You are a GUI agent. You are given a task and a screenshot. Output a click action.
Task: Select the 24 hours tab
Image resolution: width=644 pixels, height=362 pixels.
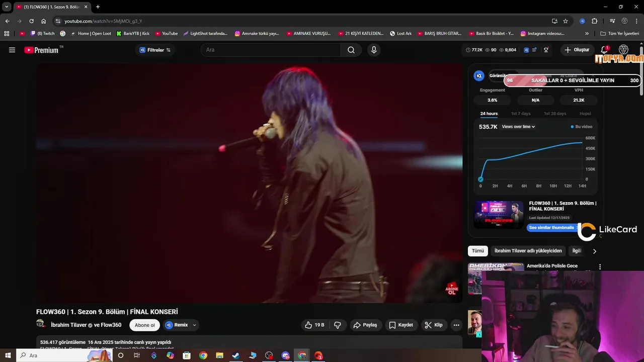[489, 114]
